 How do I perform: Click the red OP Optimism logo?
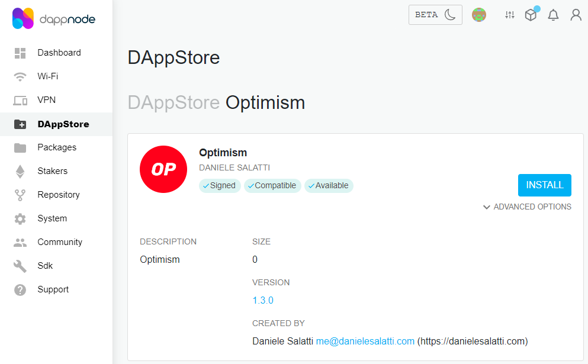pos(163,169)
